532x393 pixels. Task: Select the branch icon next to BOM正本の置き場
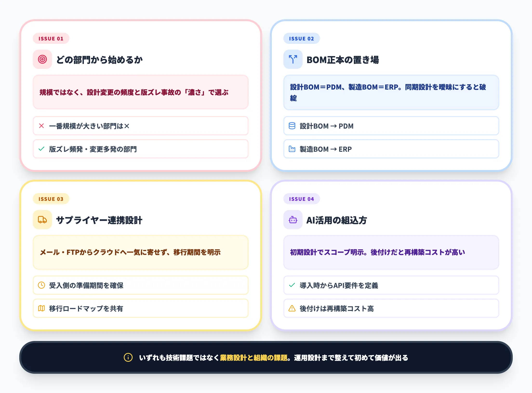pos(293,59)
